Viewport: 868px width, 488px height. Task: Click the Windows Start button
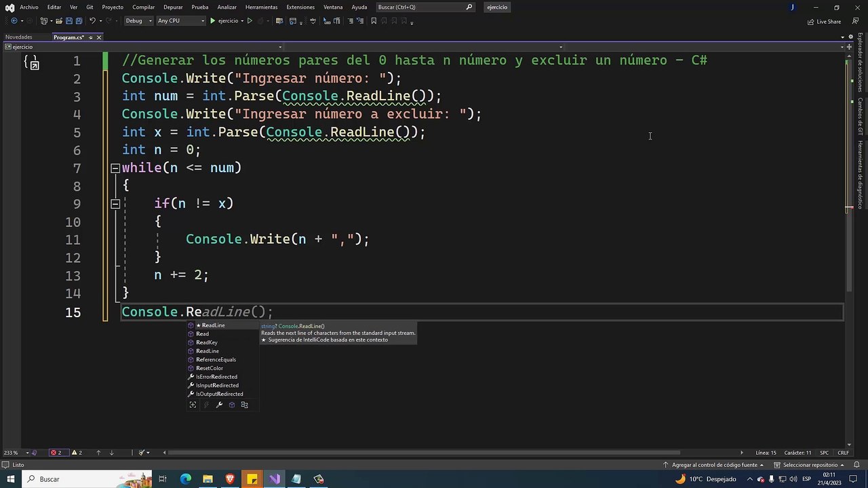coord(10,479)
